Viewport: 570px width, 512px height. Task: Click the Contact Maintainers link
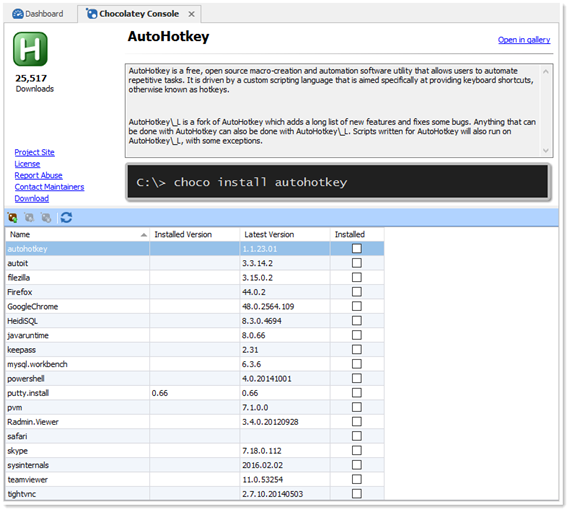tap(49, 187)
